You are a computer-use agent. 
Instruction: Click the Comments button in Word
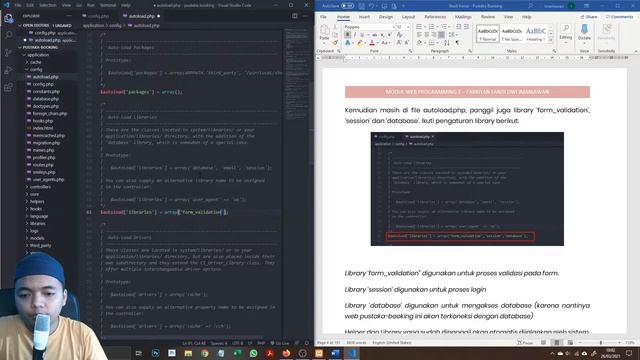(619, 17)
